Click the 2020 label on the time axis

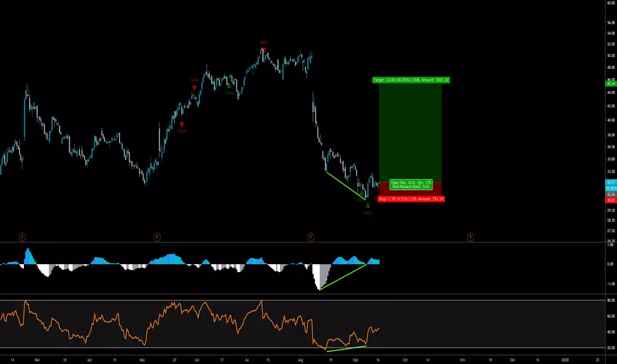565,359
